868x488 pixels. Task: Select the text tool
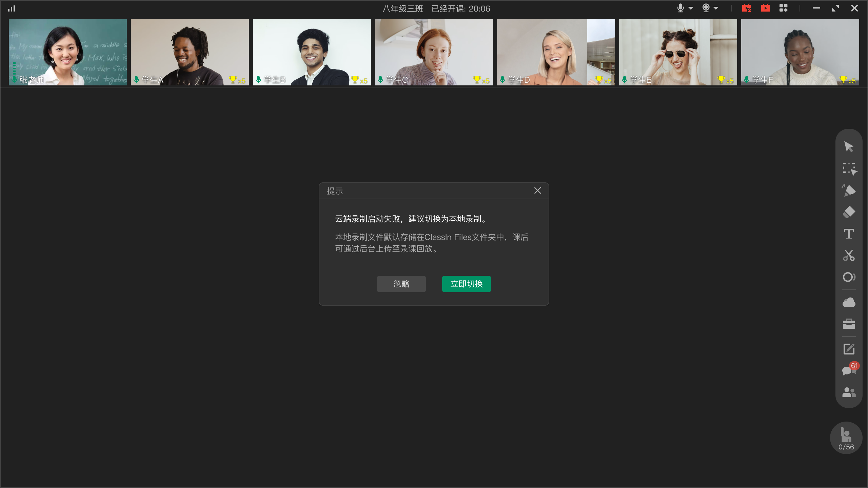[x=849, y=234]
